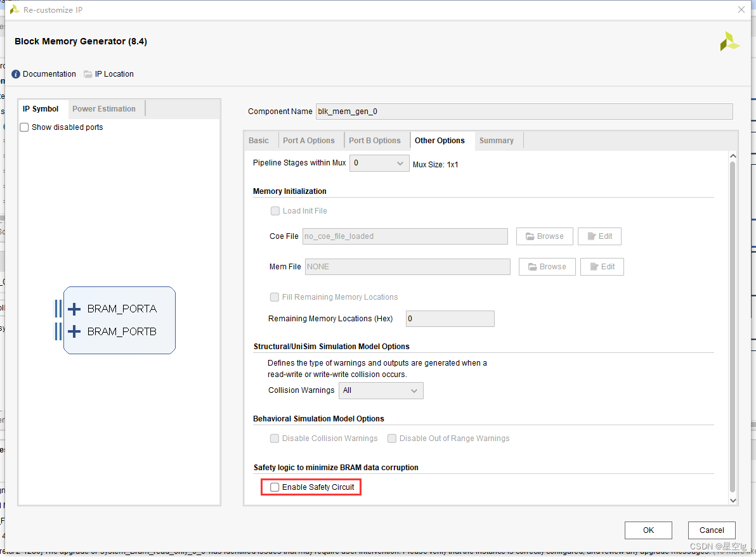The height and width of the screenshot is (557, 756).
Task: Click the Mux Size: 1x1 text
Action: coord(435,165)
